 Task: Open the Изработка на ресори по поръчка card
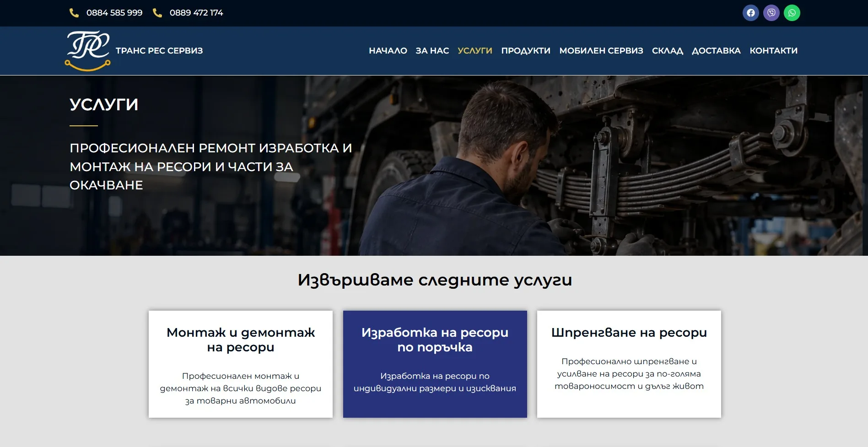pyautogui.click(x=435, y=364)
